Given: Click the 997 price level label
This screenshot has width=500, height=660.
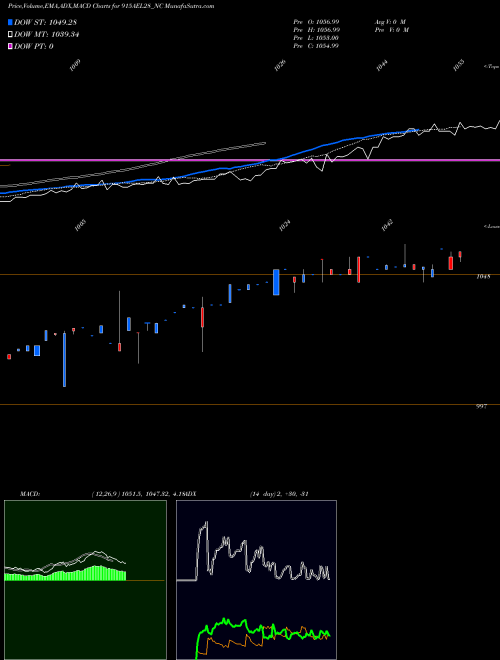Looking at the screenshot, I should 481,407.
